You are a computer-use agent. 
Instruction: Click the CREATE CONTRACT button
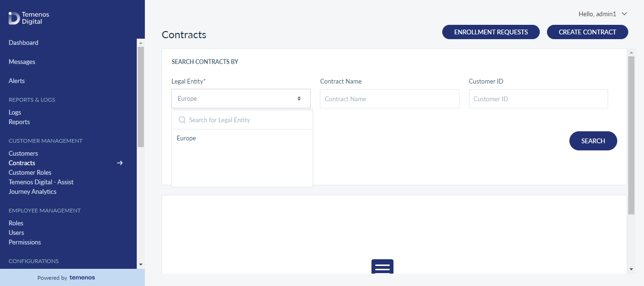pyautogui.click(x=588, y=32)
